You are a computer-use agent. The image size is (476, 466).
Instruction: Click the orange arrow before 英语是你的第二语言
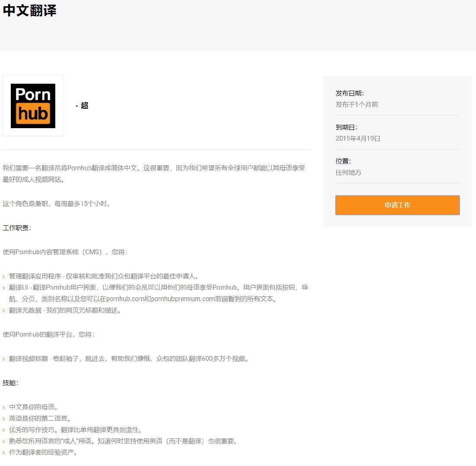point(5,418)
